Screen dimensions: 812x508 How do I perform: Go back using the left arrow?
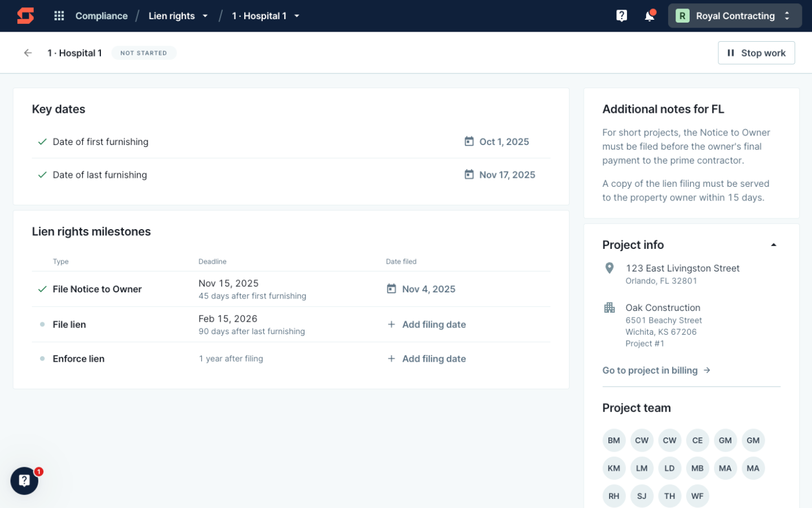27,52
